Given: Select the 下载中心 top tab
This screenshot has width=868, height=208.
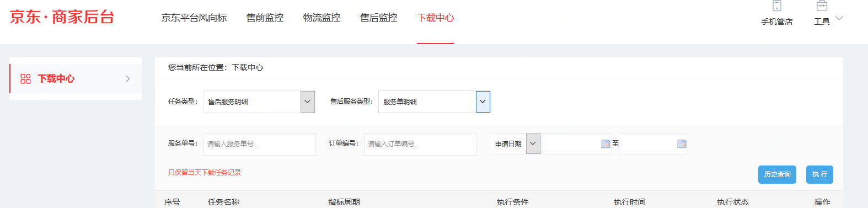Looking at the screenshot, I should coord(436,18).
